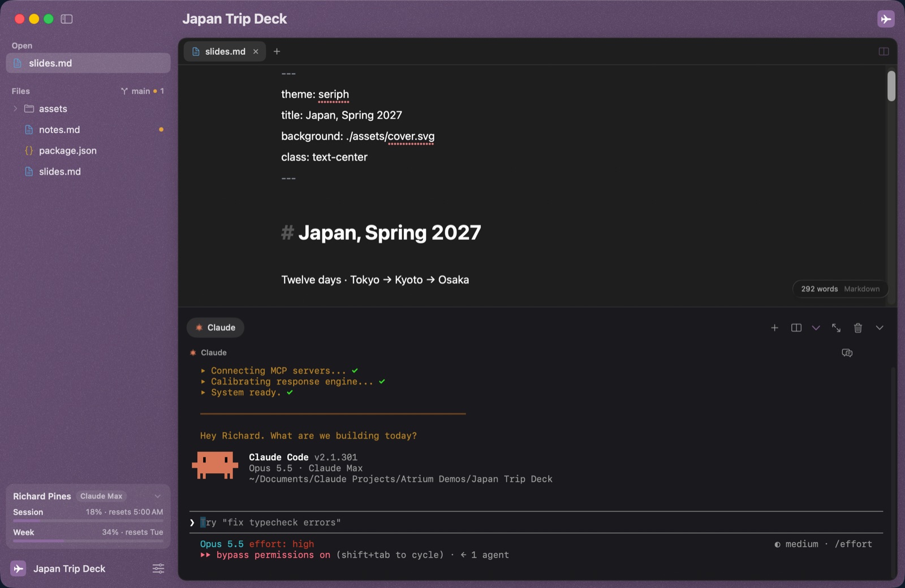Click the Claude prompt input field
The width and height of the screenshot is (905, 588).
[536, 522]
